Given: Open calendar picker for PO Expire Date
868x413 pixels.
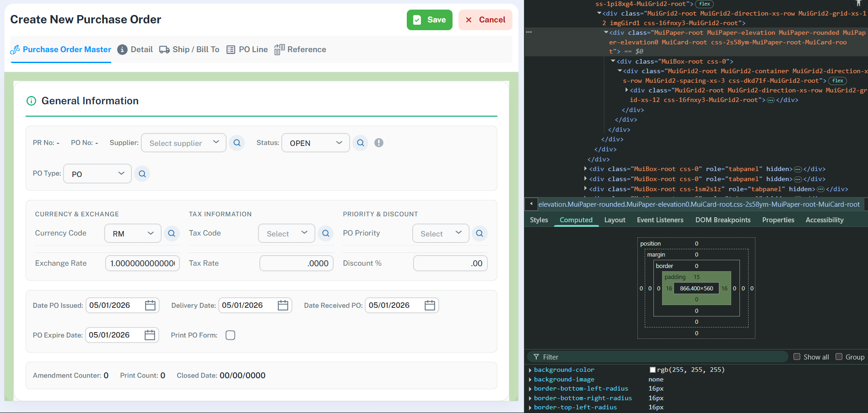Looking at the screenshot, I should point(150,335).
